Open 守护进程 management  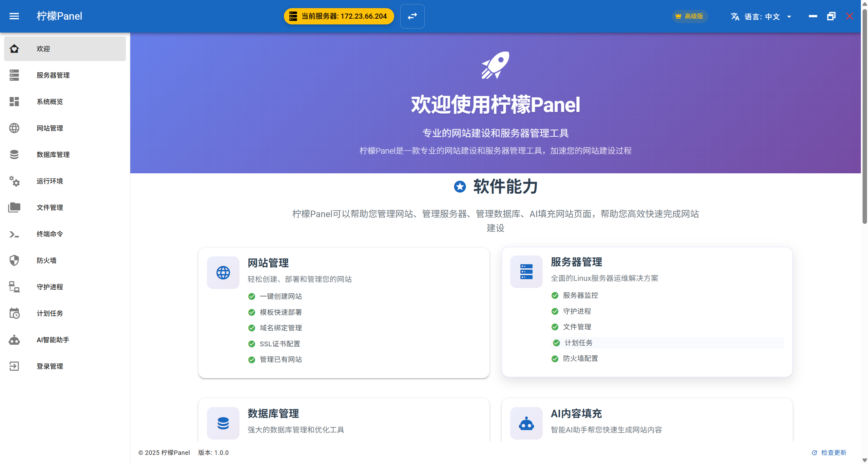click(50, 287)
